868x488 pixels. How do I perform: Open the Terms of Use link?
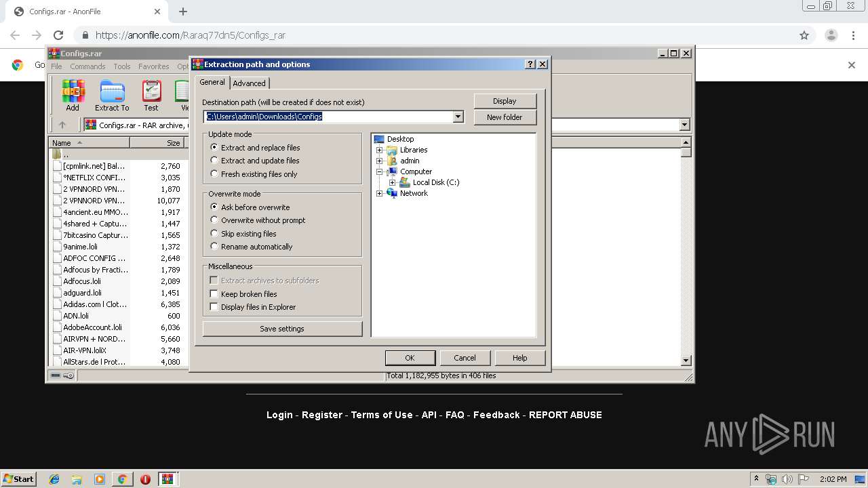[x=382, y=415]
